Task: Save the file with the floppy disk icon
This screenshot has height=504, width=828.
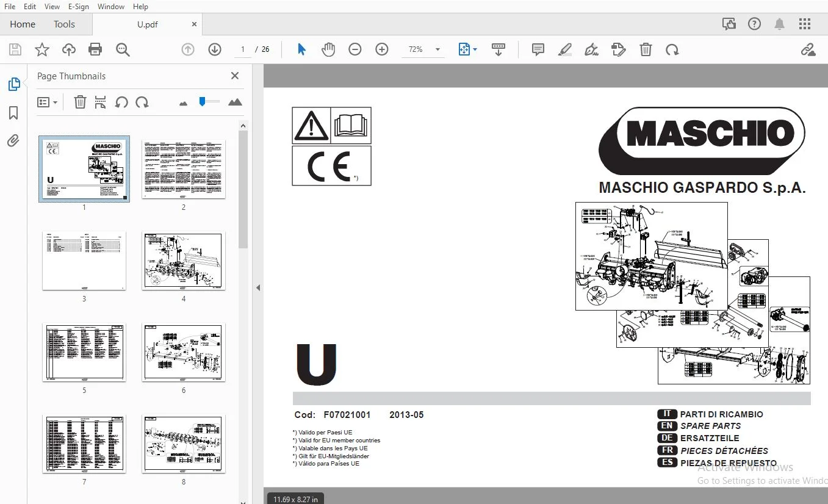Action: [15, 49]
